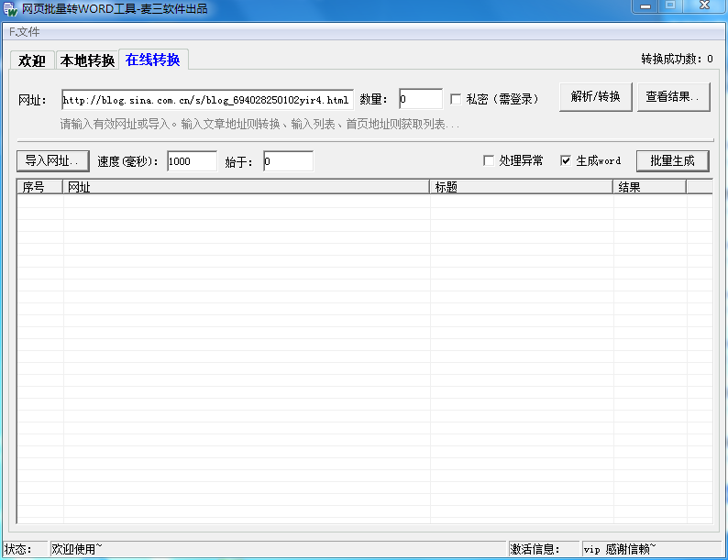The width and height of the screenshot is (728, 560).
Task: Click the 激活信息: status label
Action: [x=535, y=549]
